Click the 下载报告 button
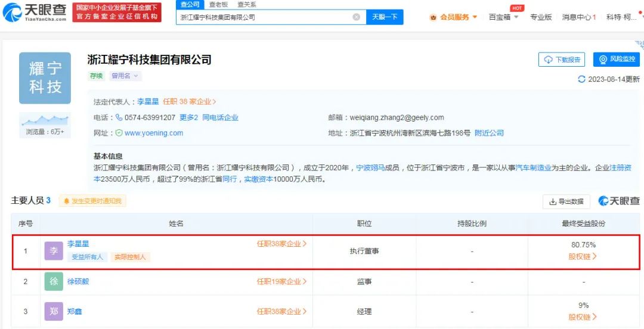 point(562,60)
